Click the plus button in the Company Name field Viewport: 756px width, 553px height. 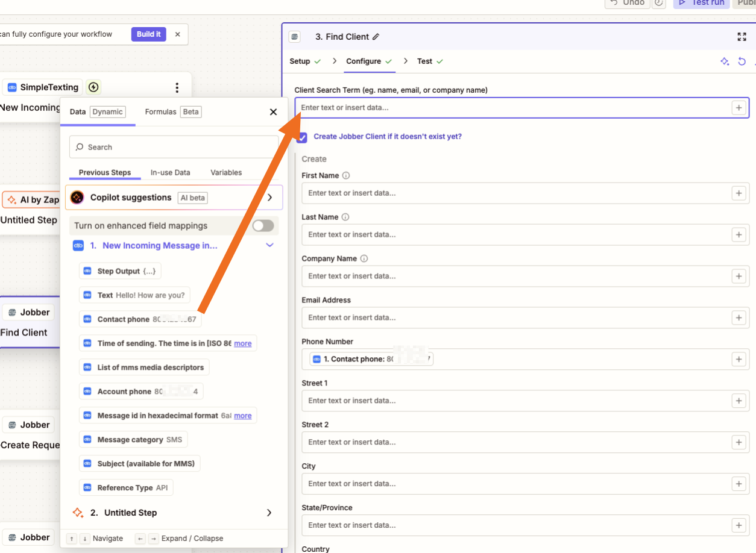pos(739,276)
